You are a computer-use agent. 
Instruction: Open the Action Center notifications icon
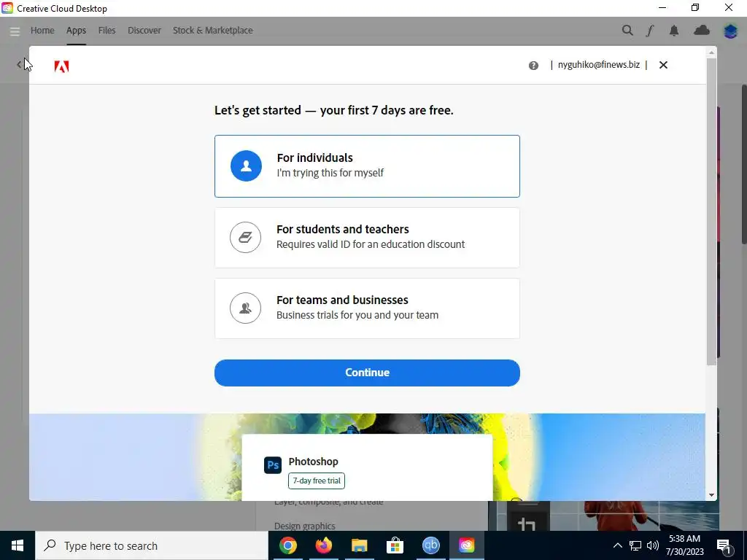[x=724, y=546]
